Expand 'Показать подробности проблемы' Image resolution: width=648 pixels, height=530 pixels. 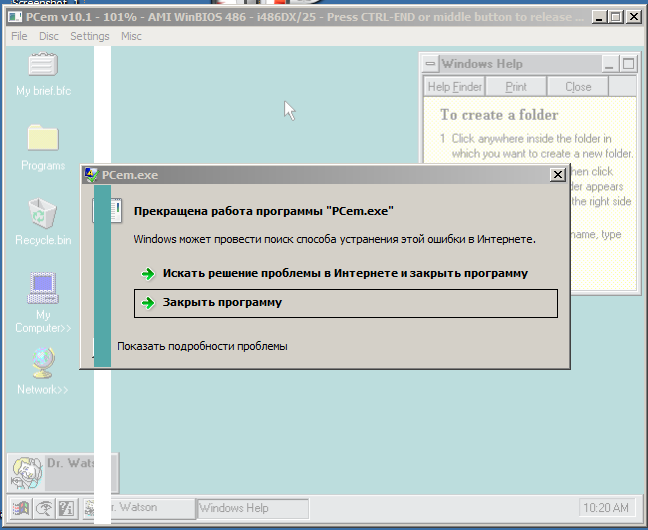(202, 346)
